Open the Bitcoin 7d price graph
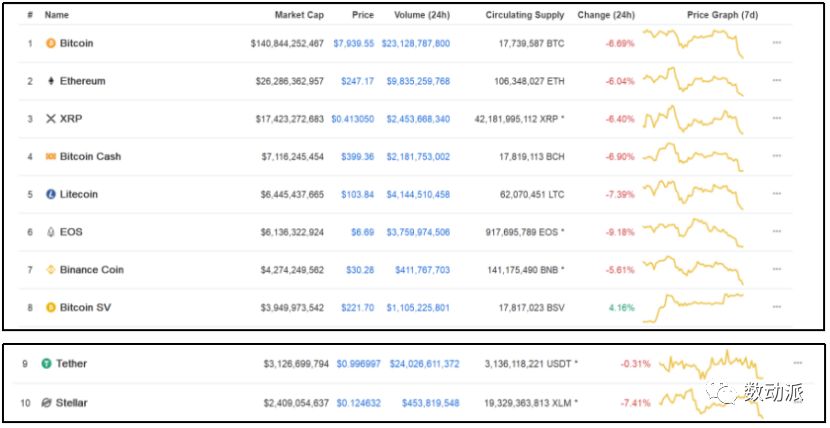830x428 pixels. (693, 43)
